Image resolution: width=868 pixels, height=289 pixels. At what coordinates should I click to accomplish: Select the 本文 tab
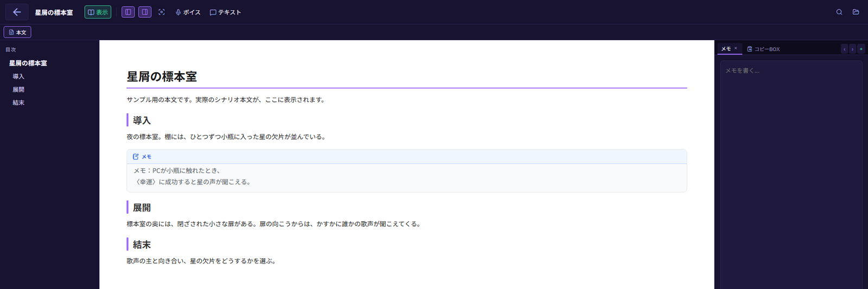click(17, 32)
